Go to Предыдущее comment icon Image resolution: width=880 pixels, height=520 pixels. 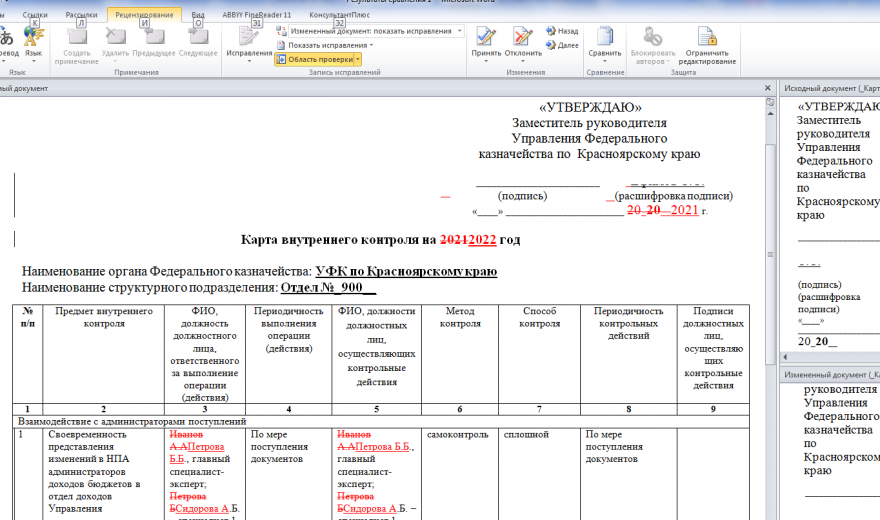(154, 36)
